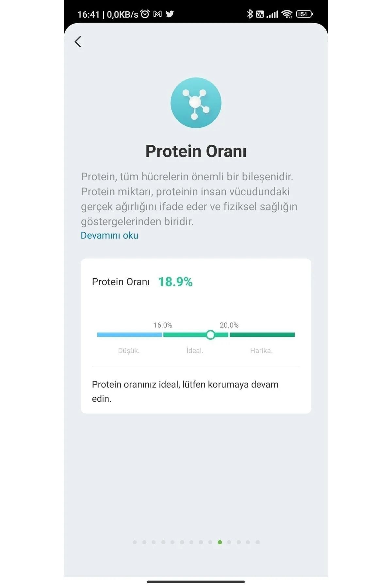Tap the alarm clock status icon
Viewport: 392px width, 588px height.
tap(145, 14)
